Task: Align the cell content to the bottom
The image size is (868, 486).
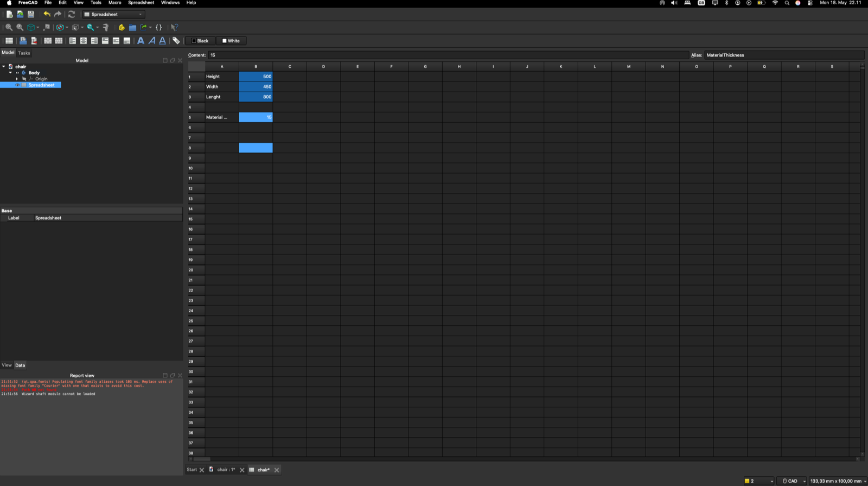Action: tap(127, 41)
